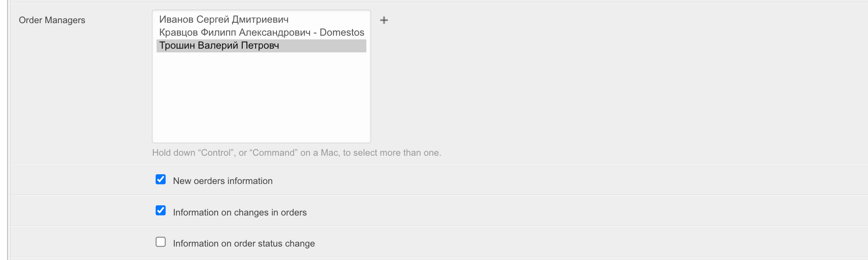Click the "Information on order status change" label

pyautogui.click(x=244, y=243)
